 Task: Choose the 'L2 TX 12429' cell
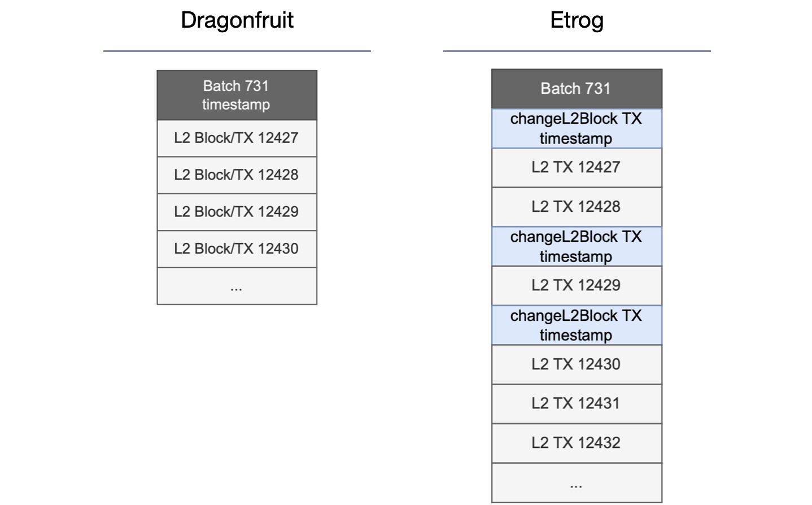577,285
